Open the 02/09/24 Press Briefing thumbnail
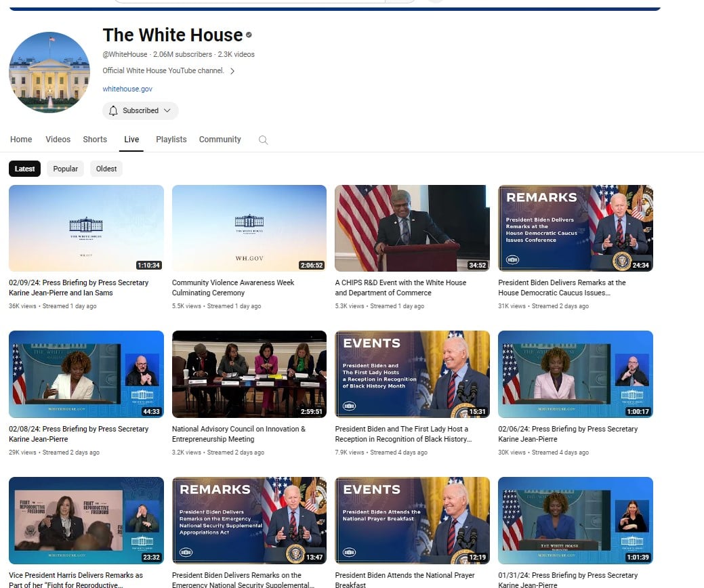Image resolution: width=704 pixels, height=588 pixels. point(86,228)
